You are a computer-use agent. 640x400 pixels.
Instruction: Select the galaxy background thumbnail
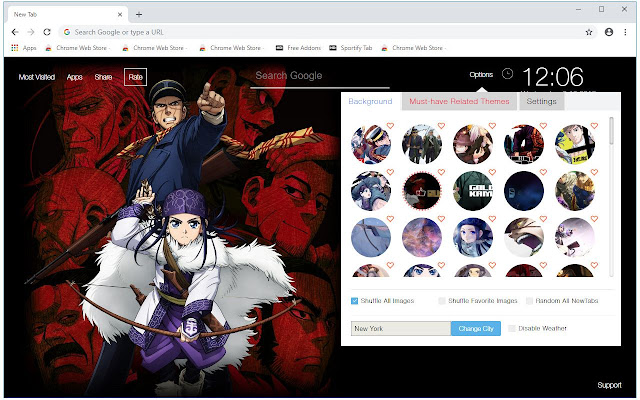[422, 238]
